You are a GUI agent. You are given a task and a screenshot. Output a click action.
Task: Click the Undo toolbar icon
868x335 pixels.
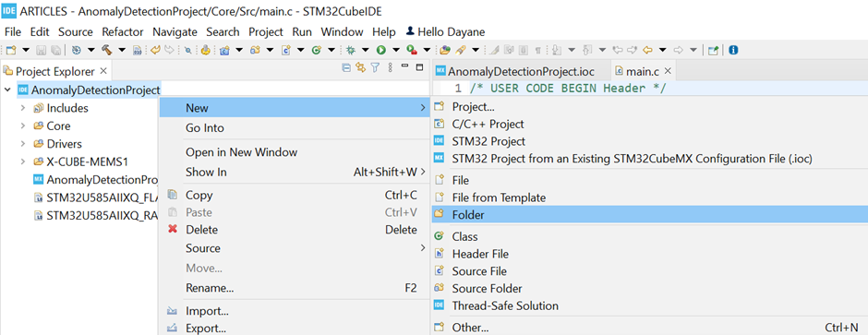point(155,50)
